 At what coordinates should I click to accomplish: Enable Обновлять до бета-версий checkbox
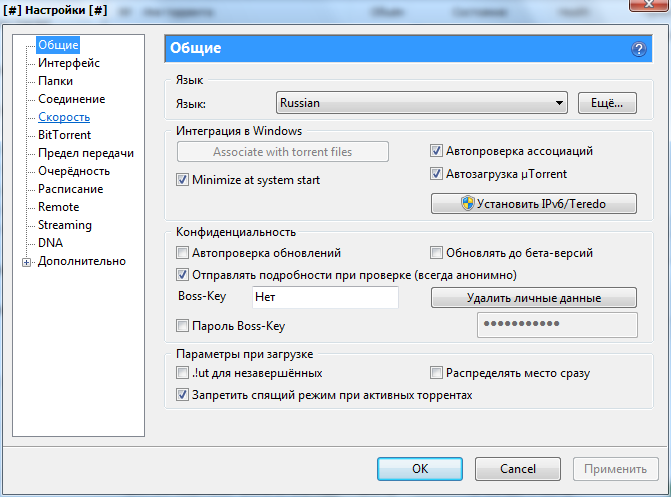coord(437,253)
